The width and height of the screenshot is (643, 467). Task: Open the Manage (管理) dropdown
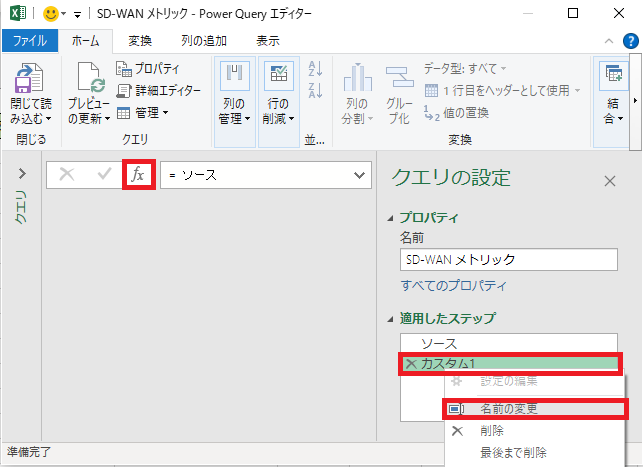point(142,112)
